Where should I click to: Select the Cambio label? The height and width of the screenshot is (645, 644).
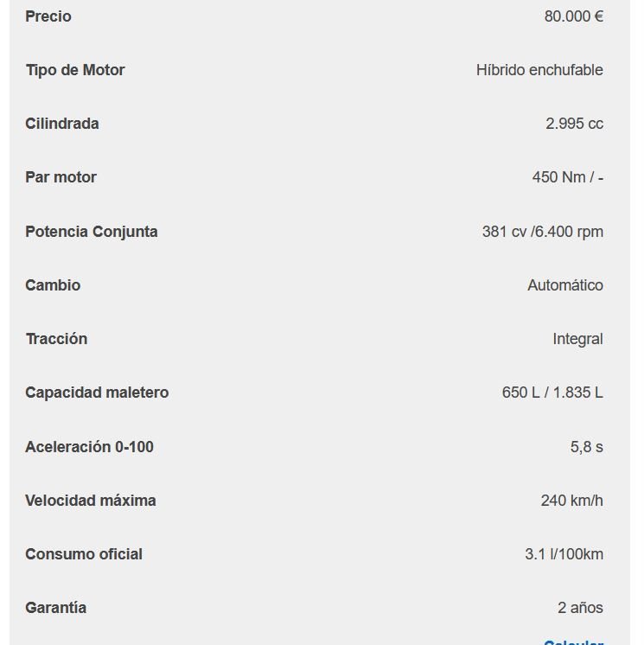pos(53,285)
